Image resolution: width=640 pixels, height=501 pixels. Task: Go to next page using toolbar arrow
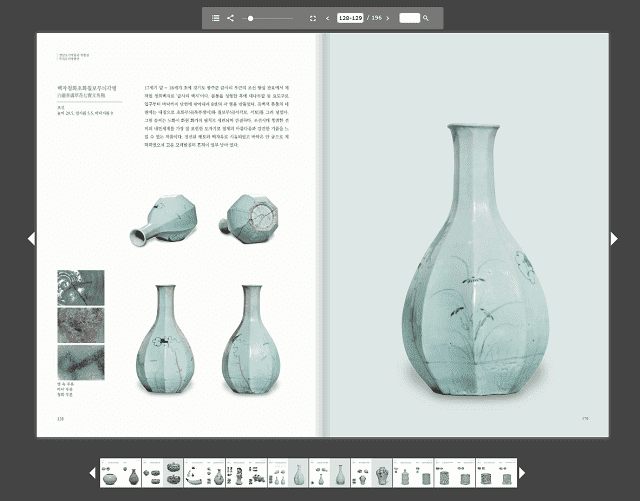tap(389, 18)
